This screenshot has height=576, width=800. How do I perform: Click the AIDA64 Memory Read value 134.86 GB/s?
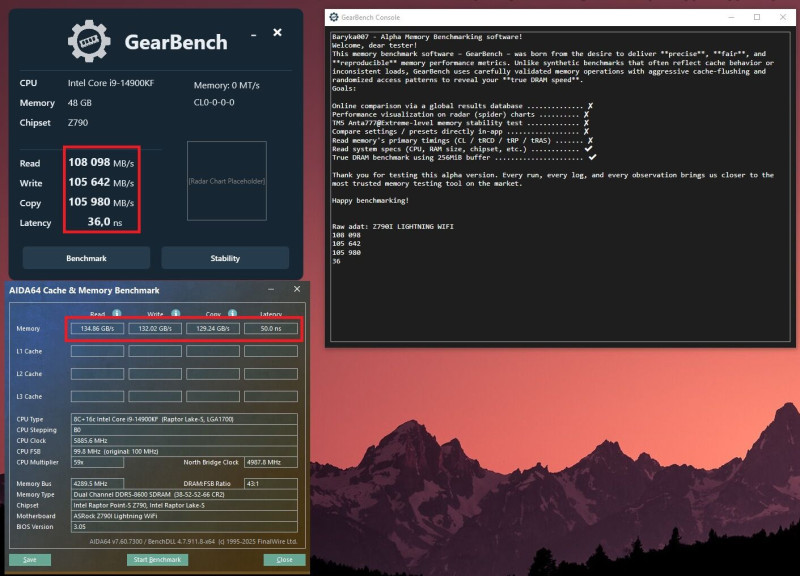pyautogui.click(x=97, y=329)
